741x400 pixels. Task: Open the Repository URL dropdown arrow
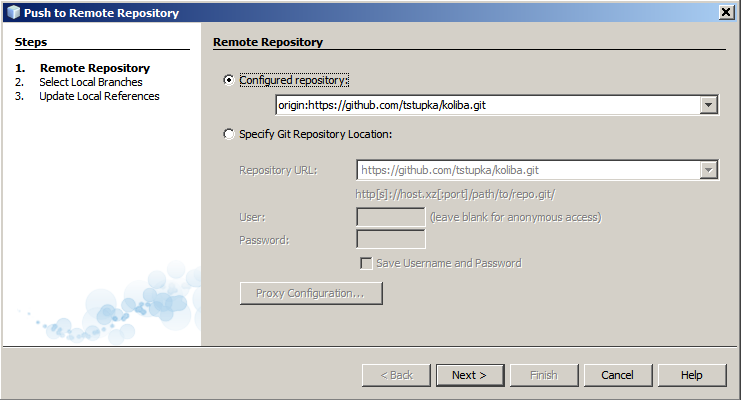click(x=709, y=170)
